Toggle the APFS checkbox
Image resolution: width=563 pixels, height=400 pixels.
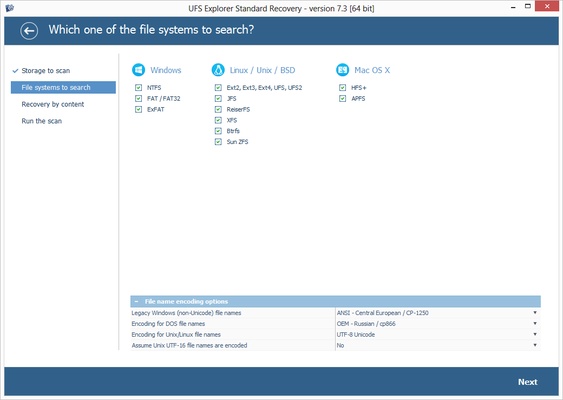click(343, 98)
